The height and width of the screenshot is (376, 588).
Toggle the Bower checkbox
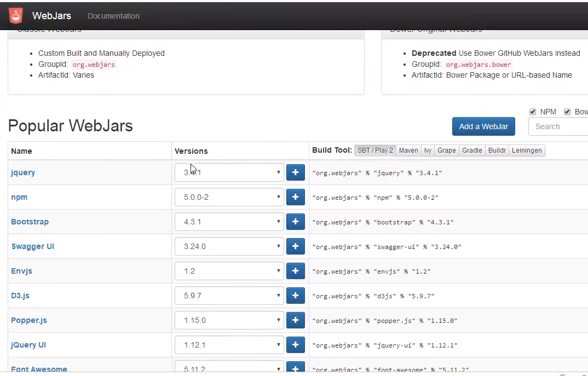[x=567, y=112]
